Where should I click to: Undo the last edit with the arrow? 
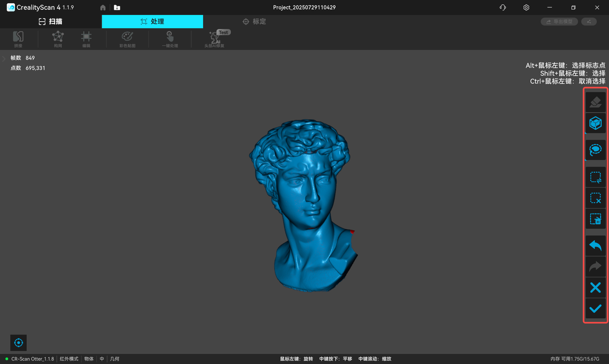click(595, 246)
